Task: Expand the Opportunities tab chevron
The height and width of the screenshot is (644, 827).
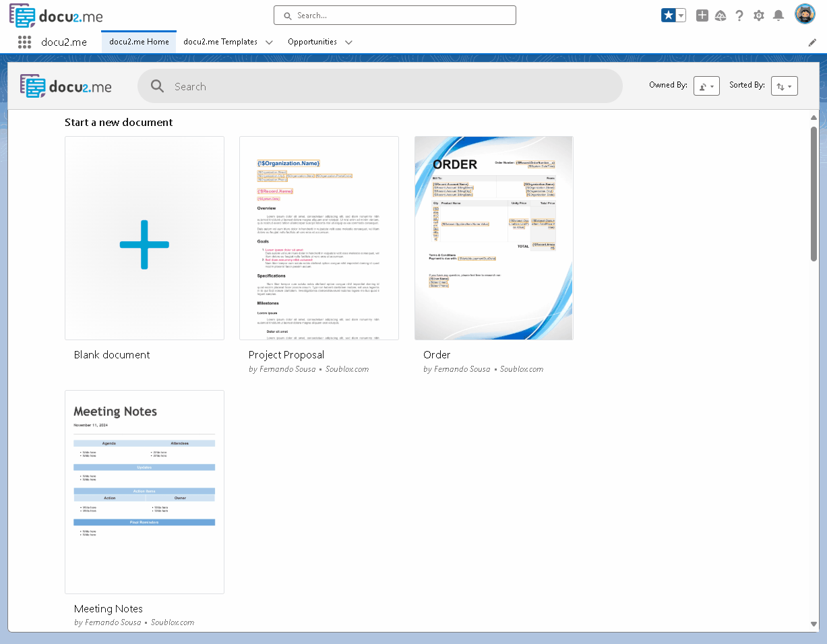Action: (348, 42)
